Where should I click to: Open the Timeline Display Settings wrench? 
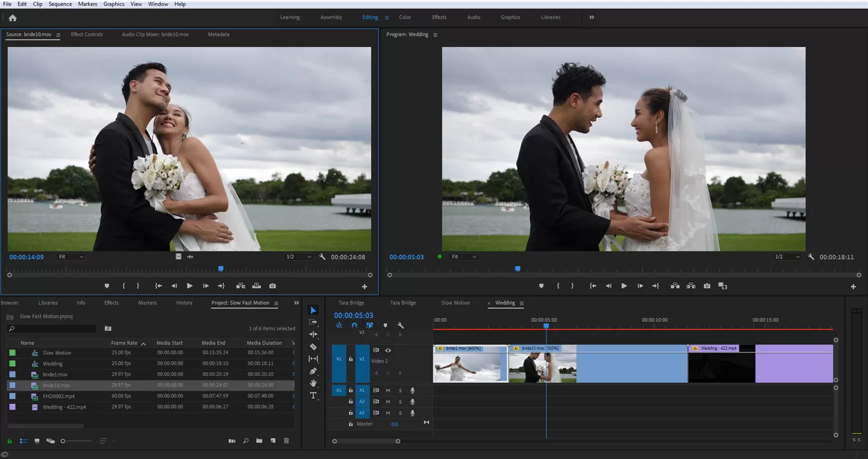(402, 325)
